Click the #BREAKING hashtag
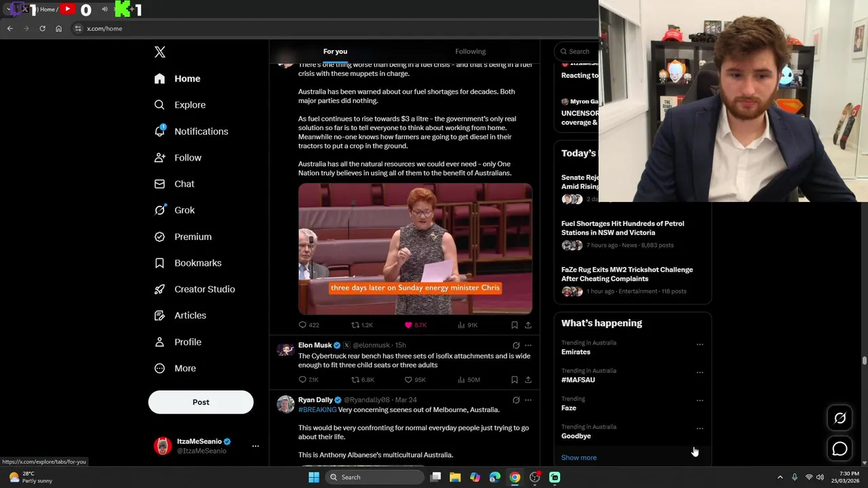This screenshot has width=868, height=488. [x=317, y=410]
